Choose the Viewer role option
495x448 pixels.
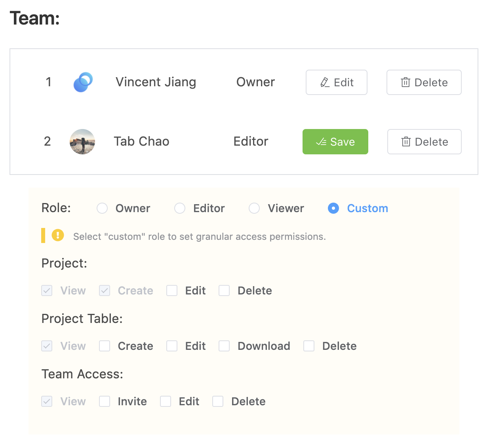254,208
